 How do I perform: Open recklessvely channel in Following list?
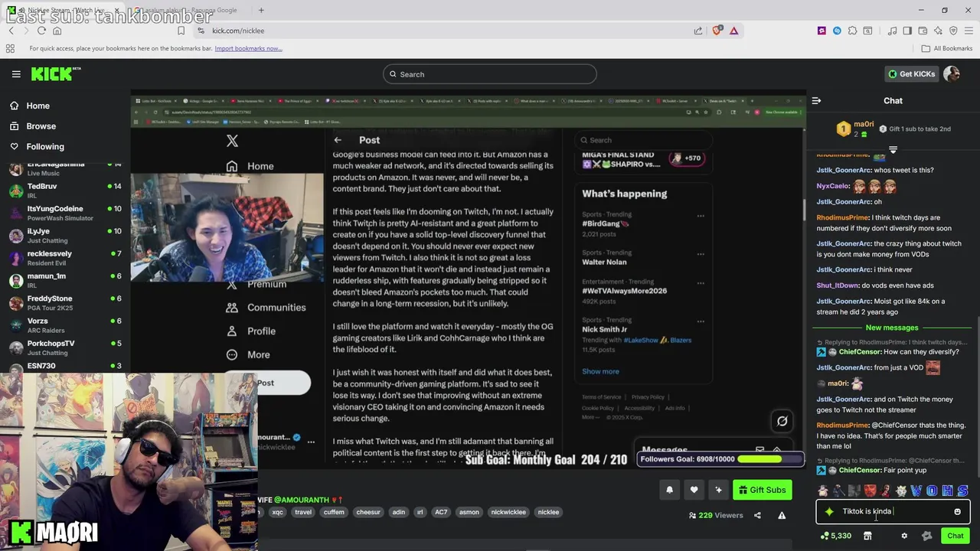[x=65, y=258]
